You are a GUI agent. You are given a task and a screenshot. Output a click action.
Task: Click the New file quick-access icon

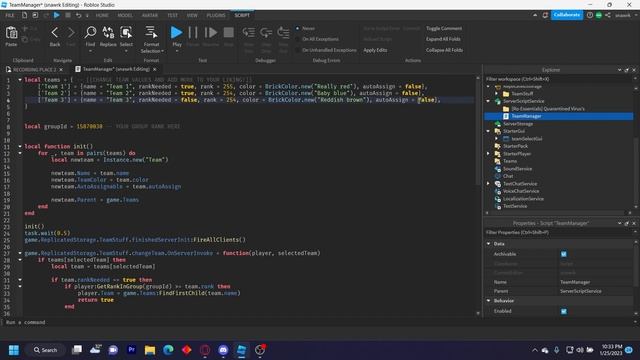pyautogui.click(x=24, y=15)
